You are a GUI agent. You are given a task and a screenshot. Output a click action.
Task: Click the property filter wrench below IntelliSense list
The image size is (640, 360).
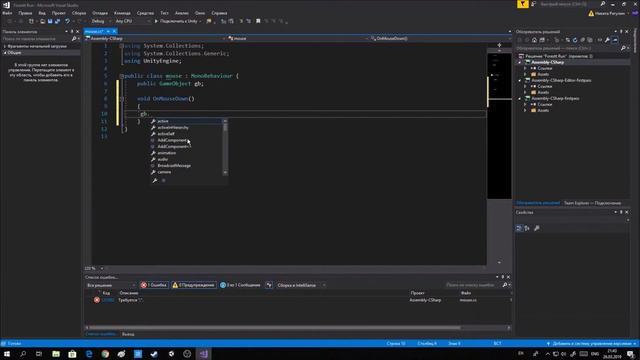155,180
